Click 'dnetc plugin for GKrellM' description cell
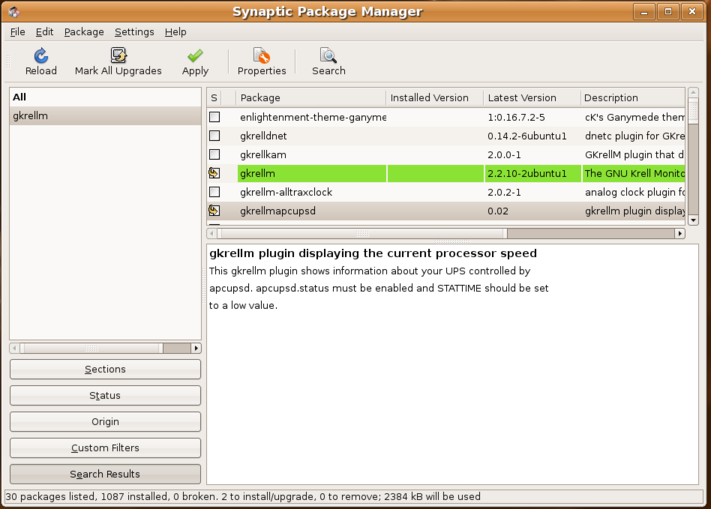 633,136
